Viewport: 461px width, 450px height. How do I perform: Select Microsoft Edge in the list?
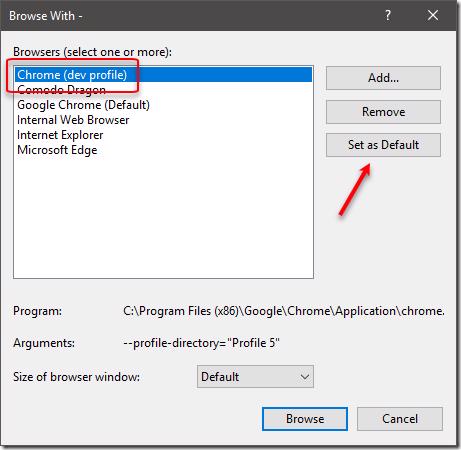point(163,150)
